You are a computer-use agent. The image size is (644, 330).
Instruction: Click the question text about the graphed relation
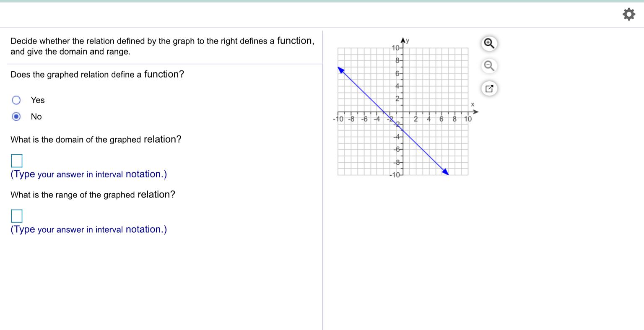97,74
